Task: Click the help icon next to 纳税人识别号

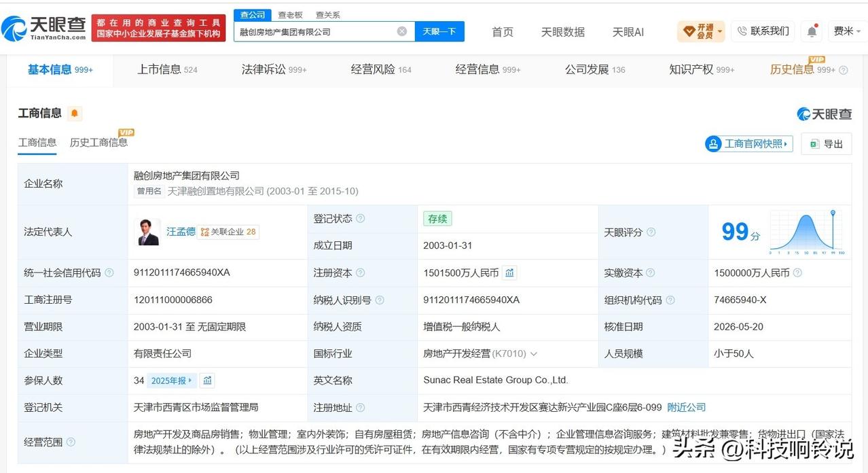Action: pyautogui.click(x=380, y=300)
